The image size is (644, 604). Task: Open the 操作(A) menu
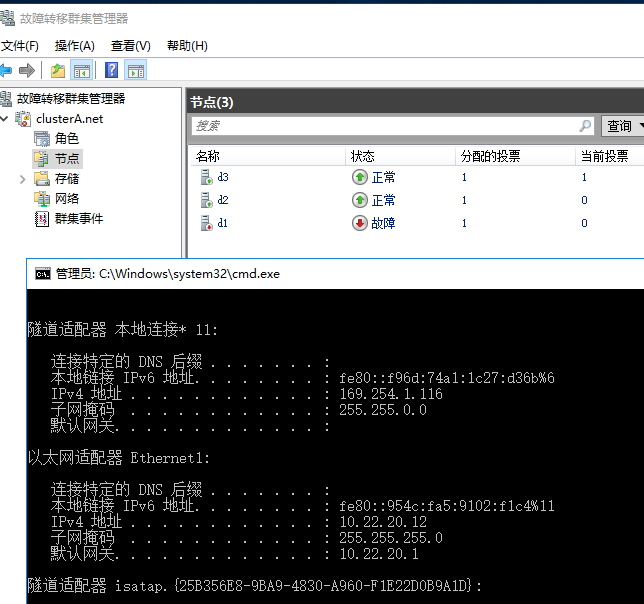pos(75,46)
